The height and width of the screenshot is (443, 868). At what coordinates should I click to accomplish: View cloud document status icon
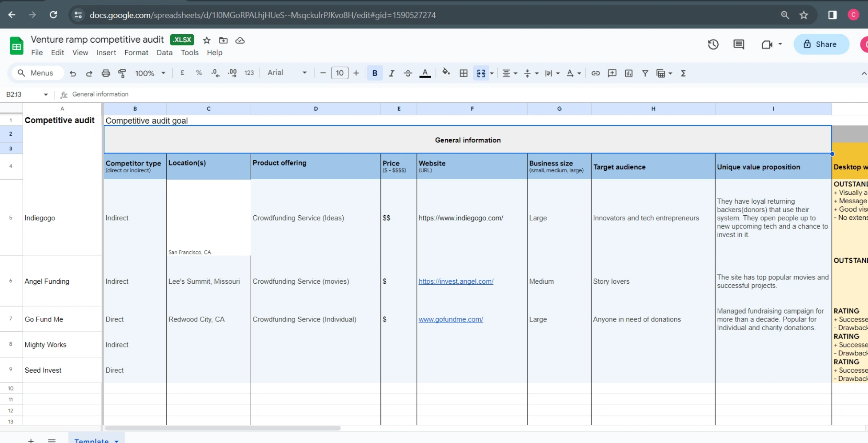(x=240, y=40)
